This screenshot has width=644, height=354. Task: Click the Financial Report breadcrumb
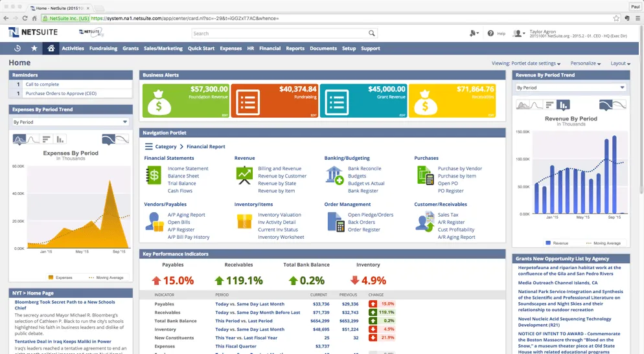206,146
